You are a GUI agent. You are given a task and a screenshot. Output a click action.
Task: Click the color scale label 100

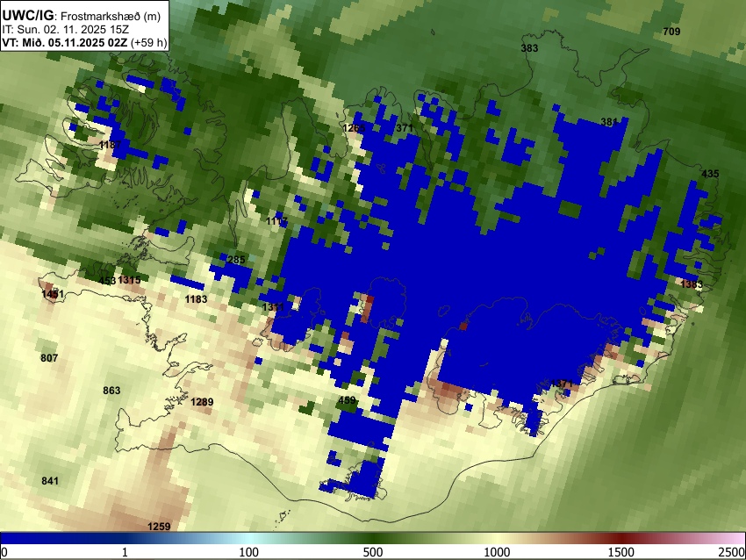(x=248, y=552)
